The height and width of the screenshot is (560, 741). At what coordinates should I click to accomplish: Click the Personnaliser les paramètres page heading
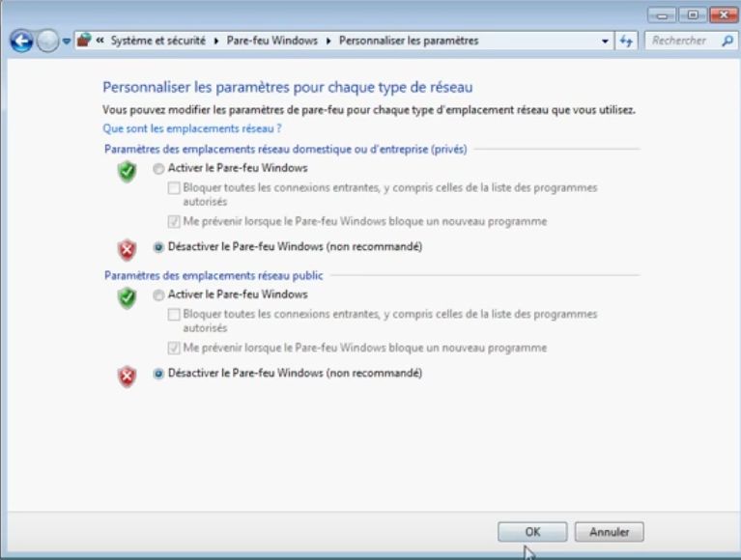click(288, 87)
